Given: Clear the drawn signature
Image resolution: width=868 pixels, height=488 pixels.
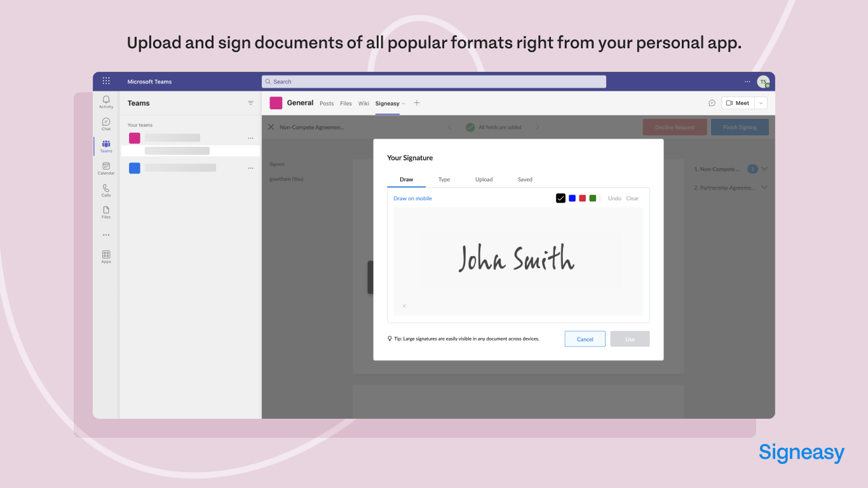Looking at the screenshot, I should tap(632, 198).
